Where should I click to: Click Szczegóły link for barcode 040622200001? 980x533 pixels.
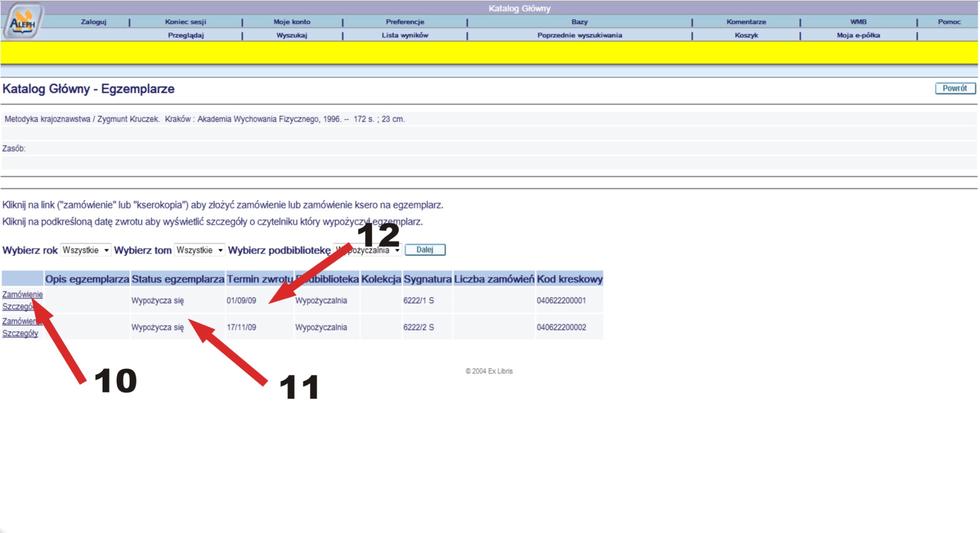pyautogui.click(x=20, y=306)
